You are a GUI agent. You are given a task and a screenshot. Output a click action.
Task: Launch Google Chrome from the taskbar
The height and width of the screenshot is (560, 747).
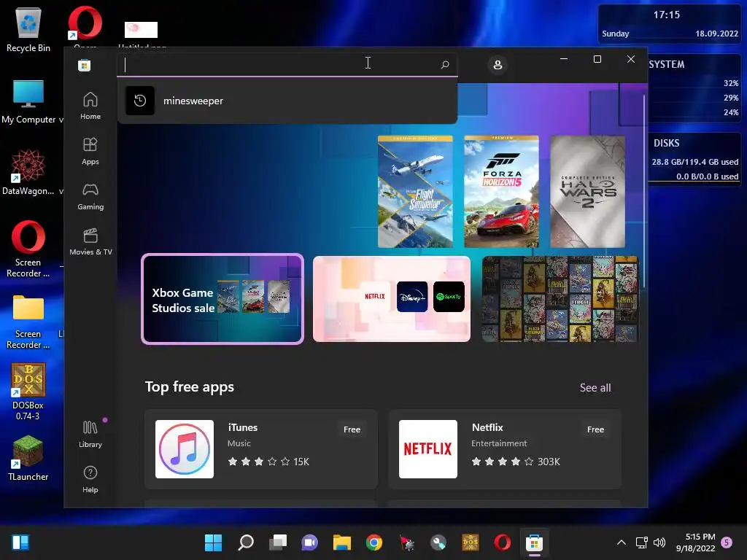coord(374,542)
